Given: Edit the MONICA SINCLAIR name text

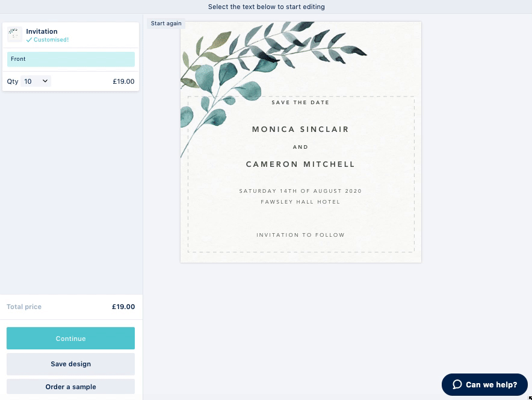Looking at the screenshot, I should pos(300,130).
